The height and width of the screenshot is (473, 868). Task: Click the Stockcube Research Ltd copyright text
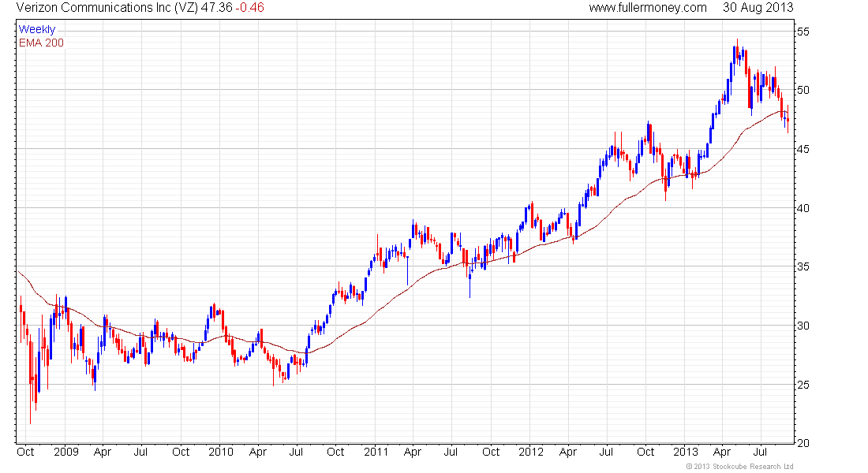pos(740,467)
